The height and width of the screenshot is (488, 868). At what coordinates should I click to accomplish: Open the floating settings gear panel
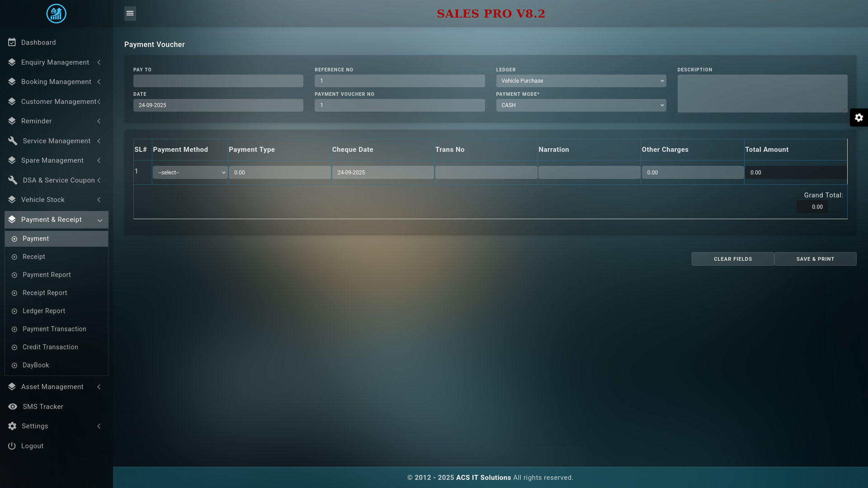click(859, 117)
